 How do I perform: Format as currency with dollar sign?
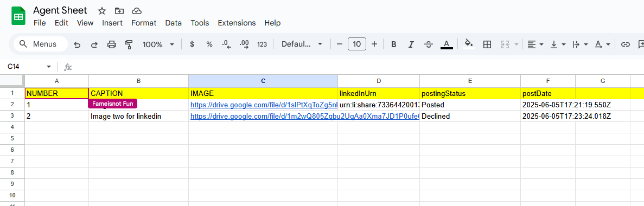(x=192, y=44)
